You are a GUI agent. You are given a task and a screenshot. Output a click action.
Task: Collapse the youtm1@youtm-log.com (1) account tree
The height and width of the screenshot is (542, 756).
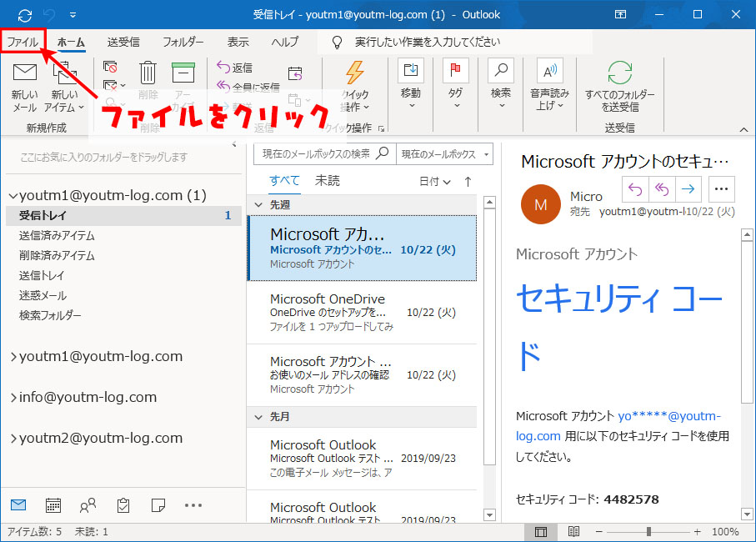coord(13,196)
